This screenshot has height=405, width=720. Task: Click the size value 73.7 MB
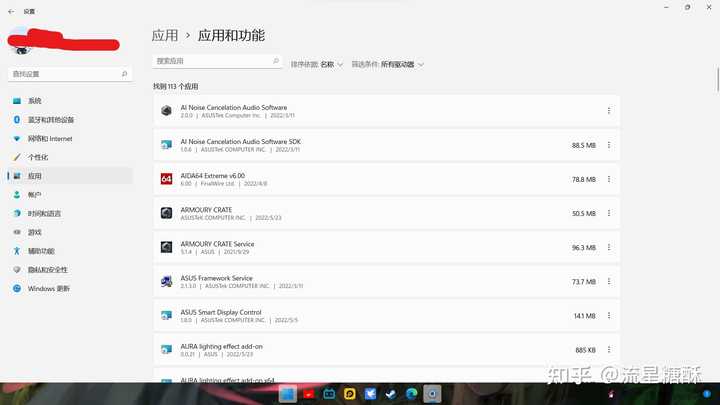click(584, 281)
